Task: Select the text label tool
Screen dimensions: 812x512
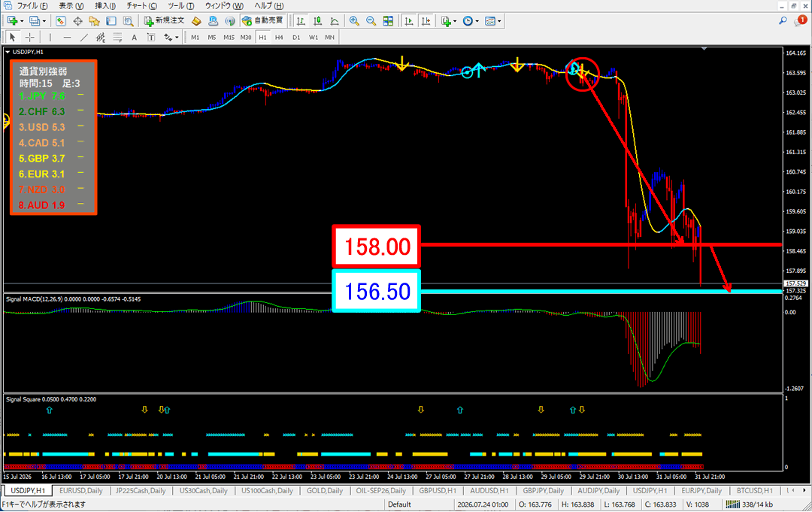Action: (150, 37)
